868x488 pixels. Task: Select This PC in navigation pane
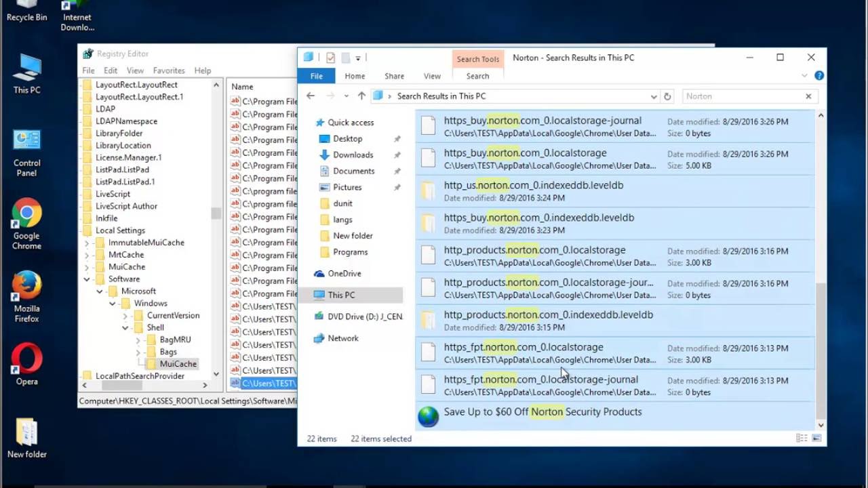pyautogui.click(x=341, y=296)
